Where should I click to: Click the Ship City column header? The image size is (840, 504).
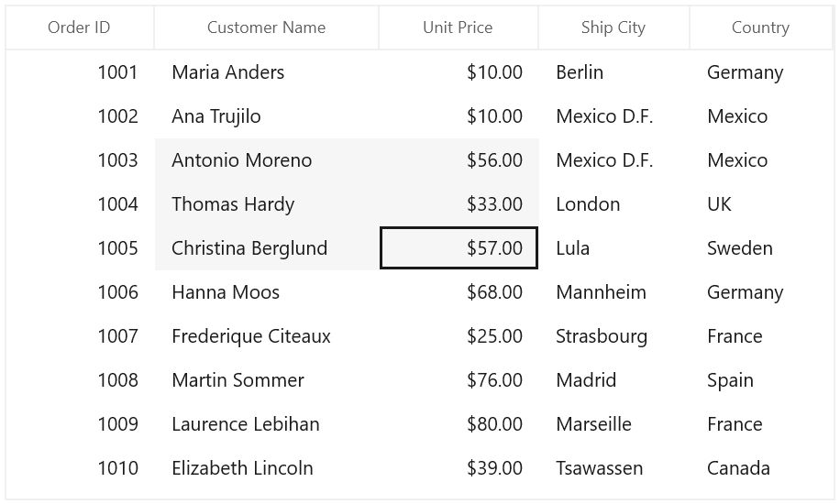(x=613, y=27)
